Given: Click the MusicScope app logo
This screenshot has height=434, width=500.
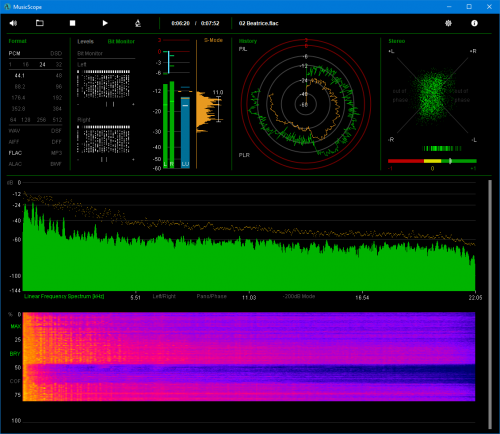Looking at the screenshot, I should [7, 7].
